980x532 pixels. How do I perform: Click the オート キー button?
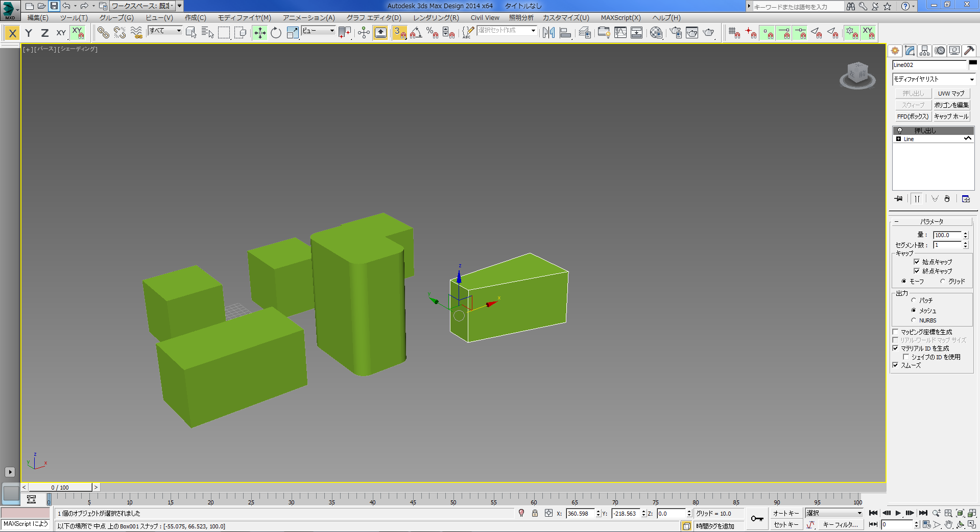click(x=785, y=513)
